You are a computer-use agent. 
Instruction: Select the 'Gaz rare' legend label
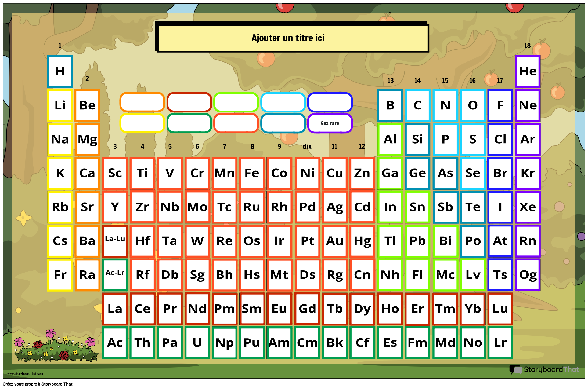coord(330,123)
